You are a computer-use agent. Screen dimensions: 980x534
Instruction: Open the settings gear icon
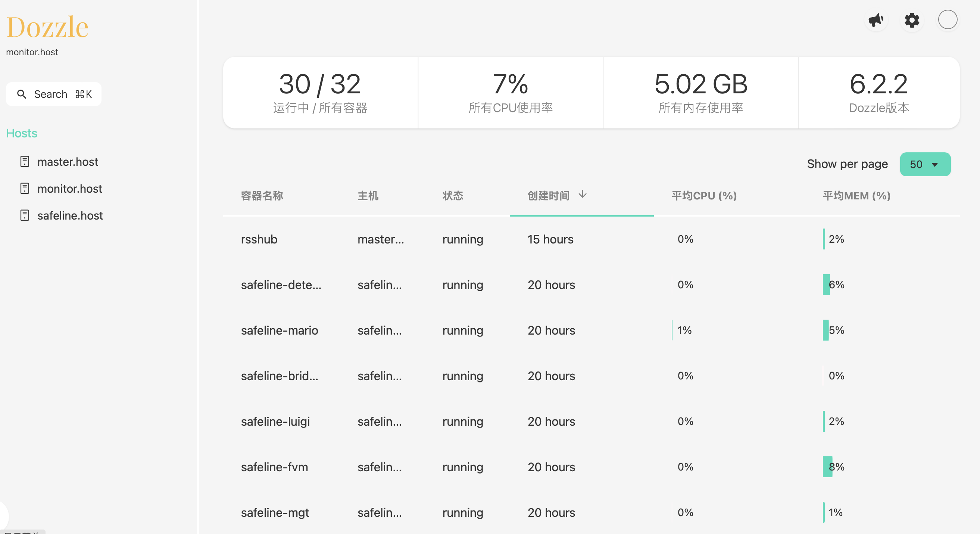(912, 20)
